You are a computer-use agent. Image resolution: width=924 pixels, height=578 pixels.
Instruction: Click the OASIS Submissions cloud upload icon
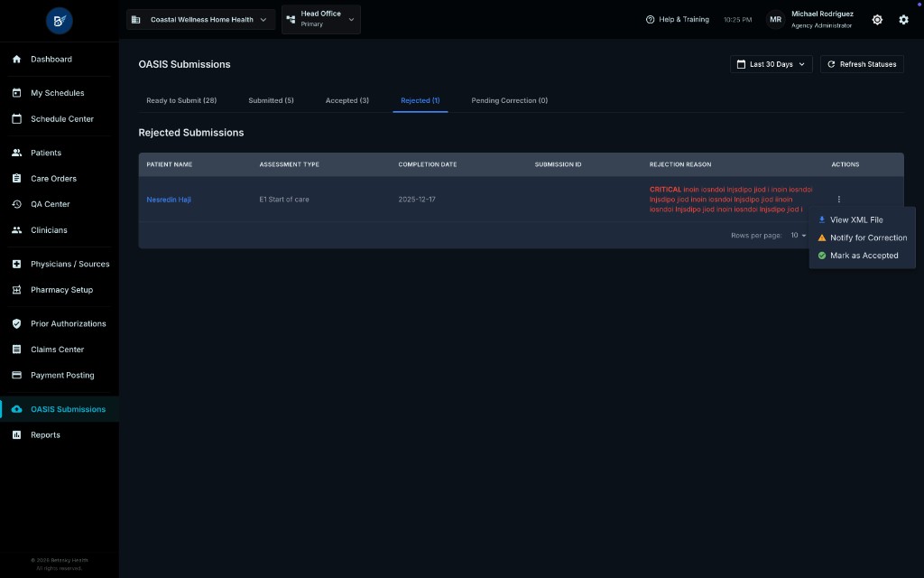pyautogui.click(x=16, y=409)
